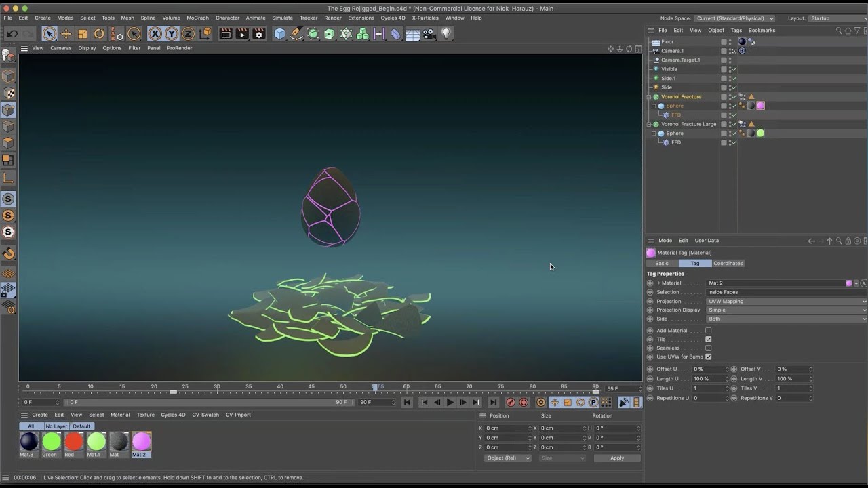Toggle X axis lock
The height and width of the screenshot is (488, 868).
(155, 34)
